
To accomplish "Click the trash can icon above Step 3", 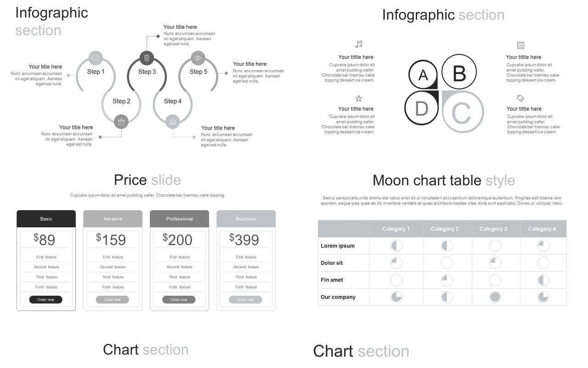I will click(x=147, y=58).
